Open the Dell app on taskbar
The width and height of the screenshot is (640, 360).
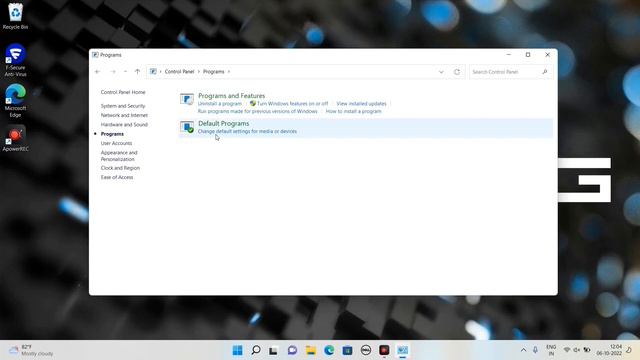click(x=366, y=350)
